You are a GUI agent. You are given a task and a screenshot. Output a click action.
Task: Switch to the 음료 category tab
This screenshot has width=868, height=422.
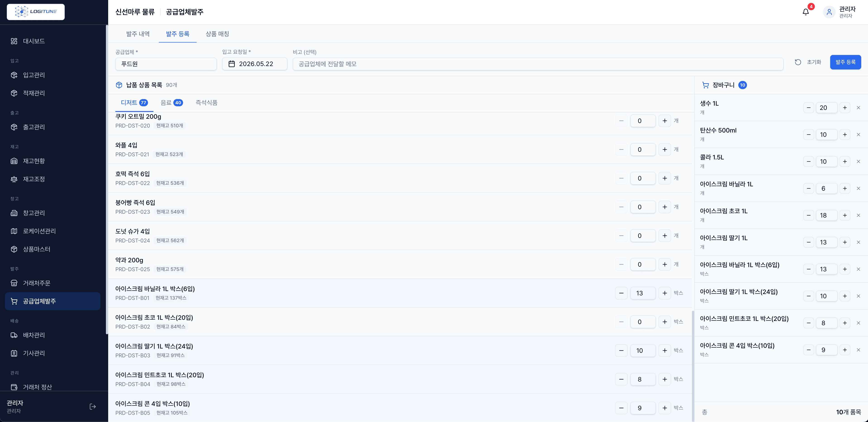coord(172,103)
